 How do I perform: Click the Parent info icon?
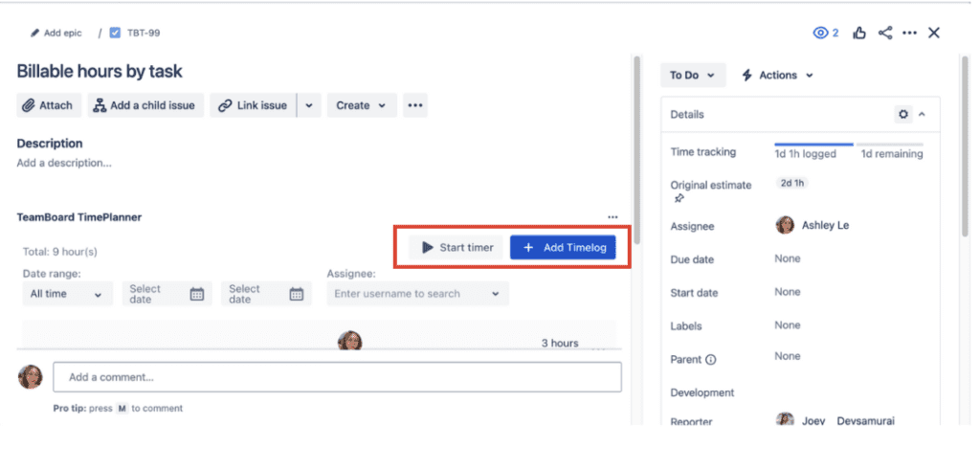pyautogui.click(x=711, y=360)
